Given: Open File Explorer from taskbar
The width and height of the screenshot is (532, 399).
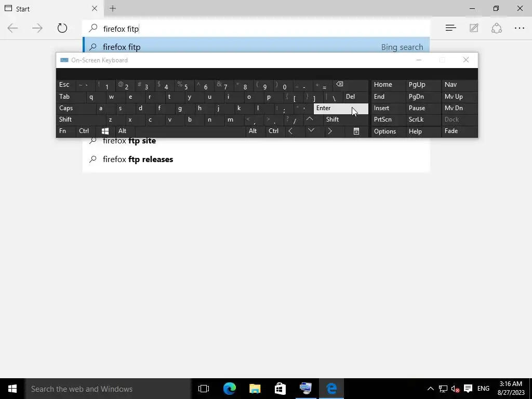Looking at the screenshot, I should pyautogui.click(x=255, y=389).
